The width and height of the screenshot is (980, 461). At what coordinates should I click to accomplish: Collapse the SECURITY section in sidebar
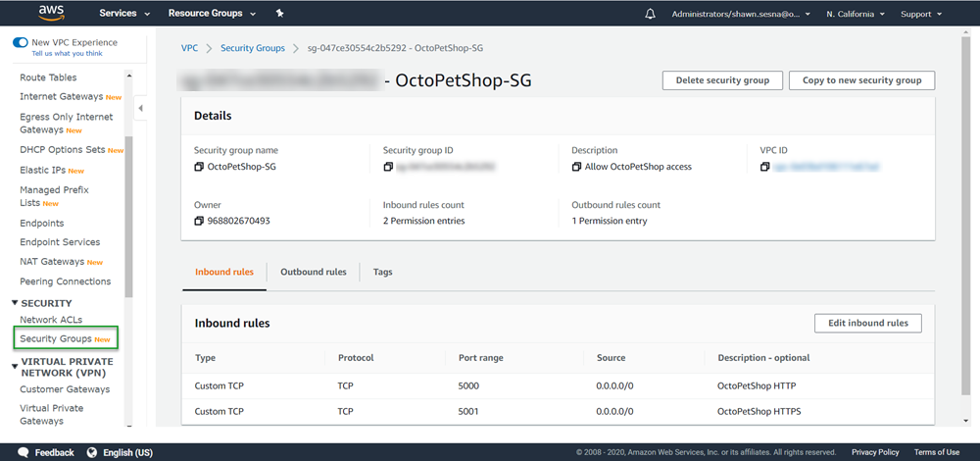(x=15, y=303)
